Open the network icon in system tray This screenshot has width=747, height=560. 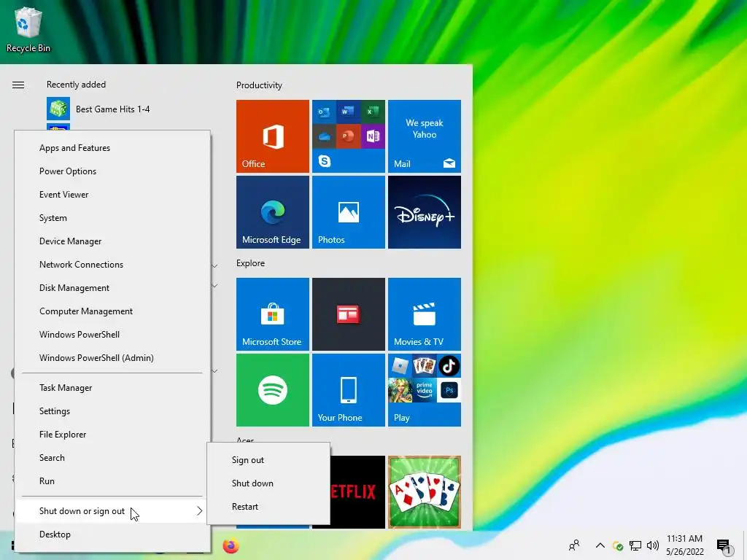(x=635, y=545)
